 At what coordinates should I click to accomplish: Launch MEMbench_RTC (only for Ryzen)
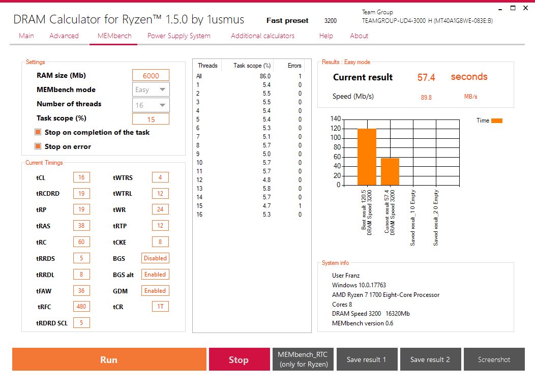pos(303,359)
